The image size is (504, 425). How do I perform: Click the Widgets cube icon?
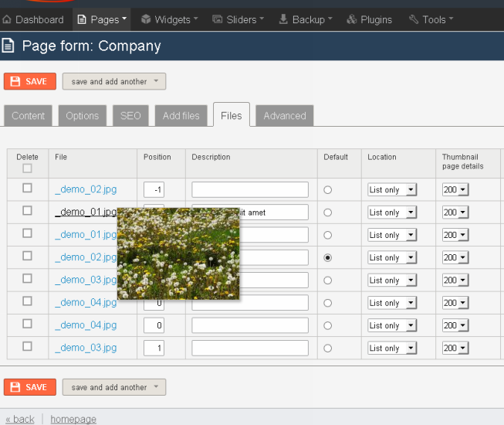point(146,19)
